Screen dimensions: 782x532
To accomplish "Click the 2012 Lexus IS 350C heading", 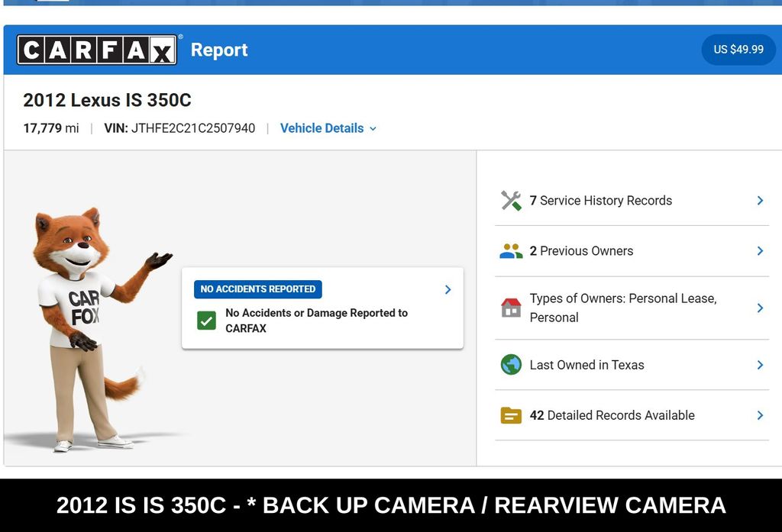I will 107,100.
